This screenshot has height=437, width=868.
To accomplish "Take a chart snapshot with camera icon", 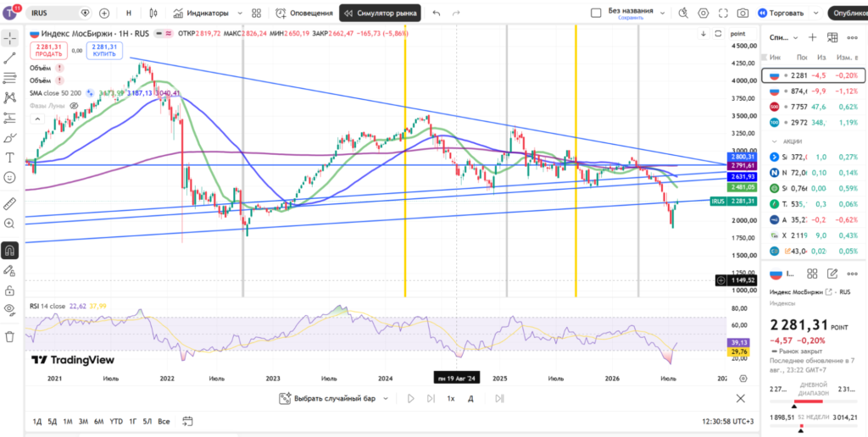I will tap(743, 13).
